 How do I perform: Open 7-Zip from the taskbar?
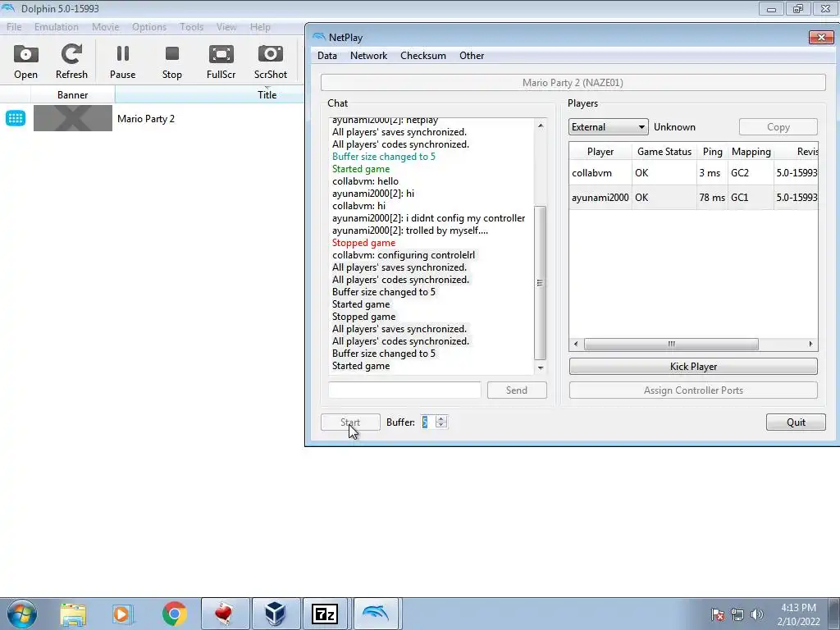(325, 614)
